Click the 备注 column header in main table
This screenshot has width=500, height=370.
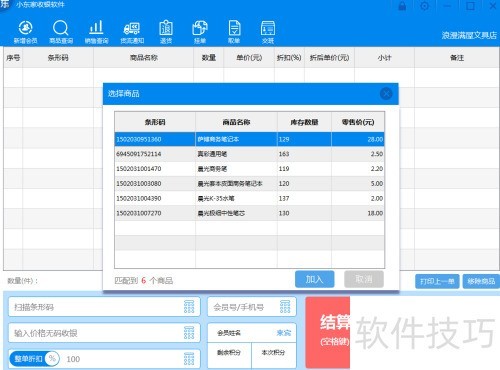pos(457,58)
